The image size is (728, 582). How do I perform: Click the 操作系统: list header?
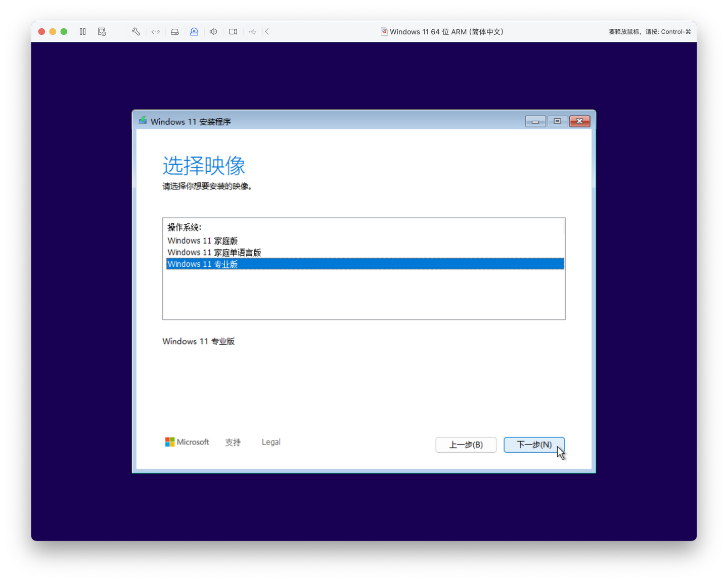tap(185, 227)
